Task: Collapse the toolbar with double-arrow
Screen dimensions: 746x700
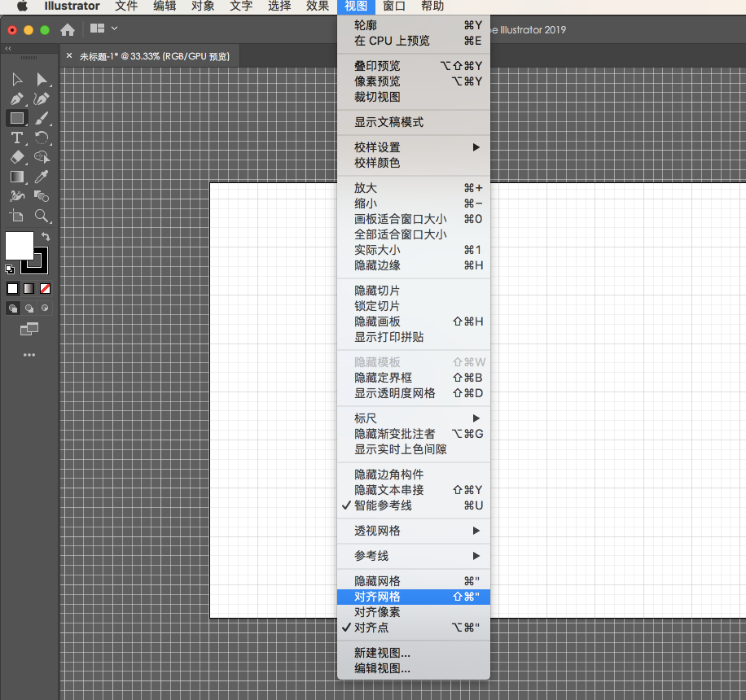Action: point(8,49)
